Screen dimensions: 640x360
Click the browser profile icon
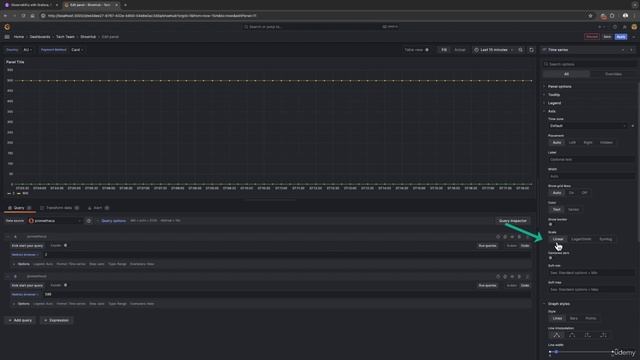(625, 16)
